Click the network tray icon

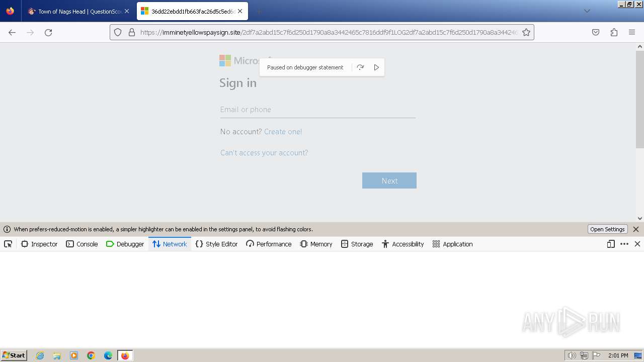(584, 355)
